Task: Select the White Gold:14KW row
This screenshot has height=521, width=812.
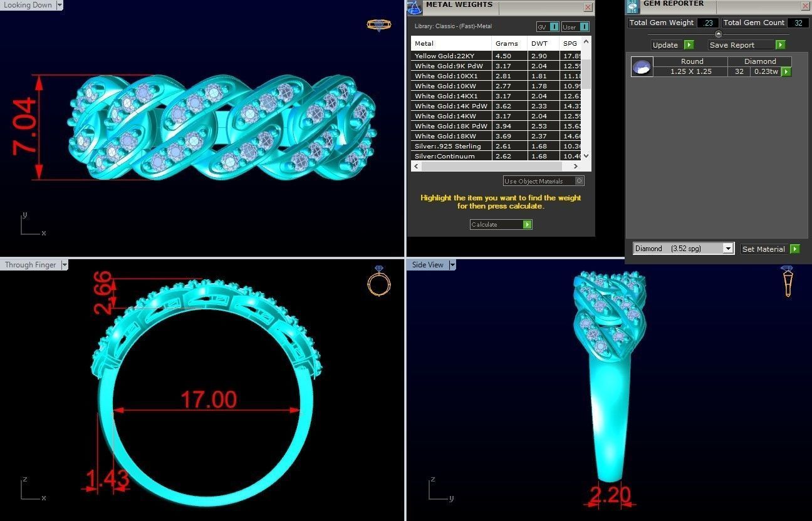Action: click(x=497, y=116)
